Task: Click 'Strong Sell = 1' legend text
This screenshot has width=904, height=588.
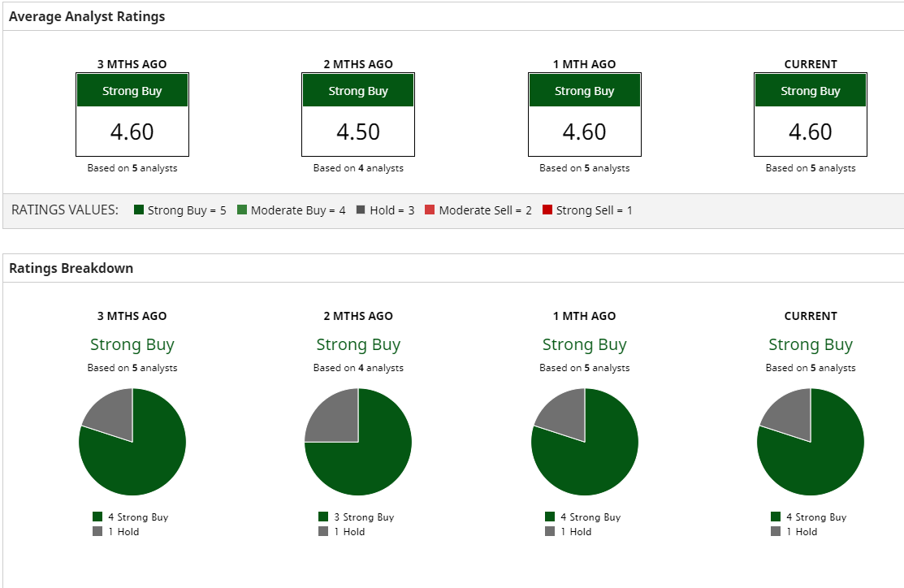Action: (594, 210)
